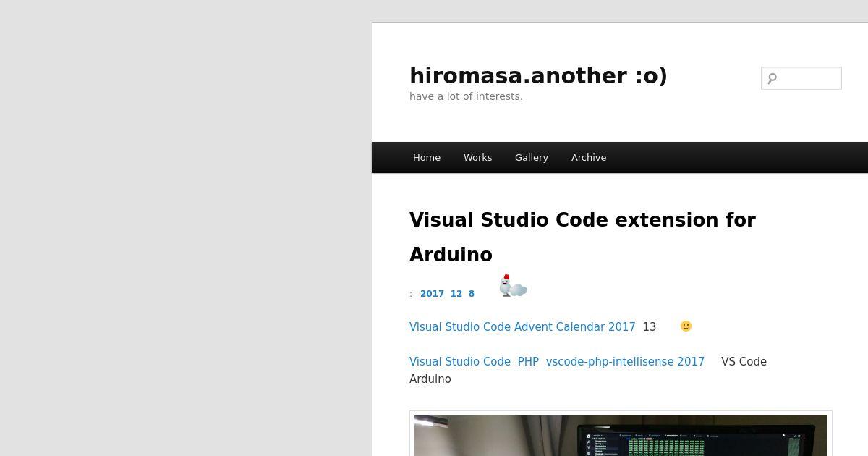Click the post date 2017 12 8
Viewport: 868px width, 456px height.
(447, 294)
